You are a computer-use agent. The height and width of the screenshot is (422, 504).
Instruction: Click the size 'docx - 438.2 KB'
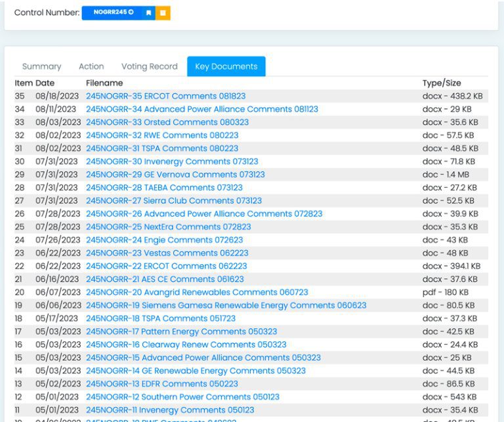pyautogui.click(x=453, y=96)
